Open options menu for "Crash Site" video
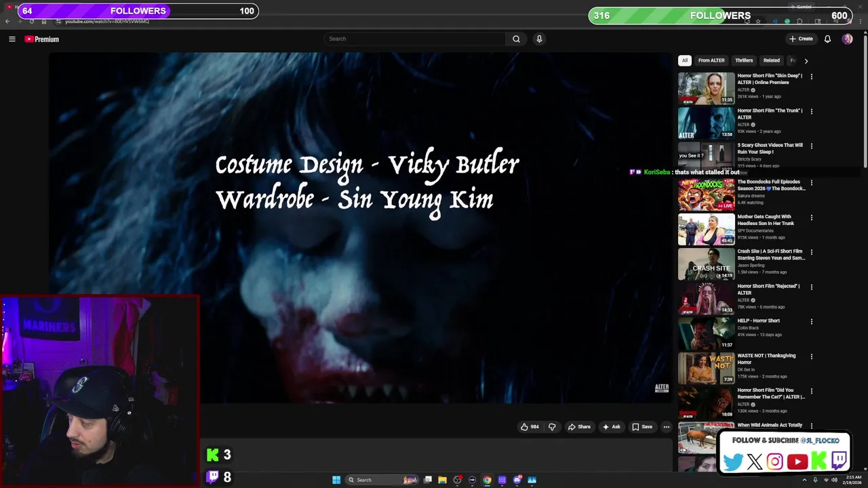 point(811,252)
